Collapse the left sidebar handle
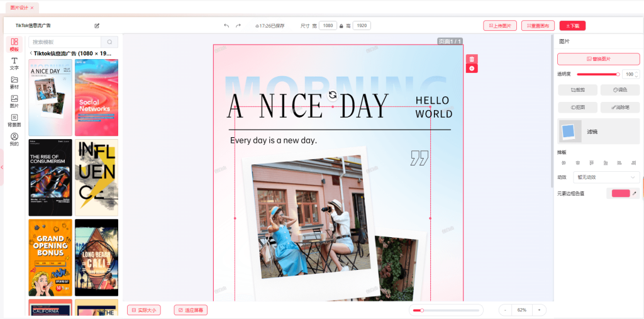This screenshot has width=644, height=319. (x=2, y=167)
